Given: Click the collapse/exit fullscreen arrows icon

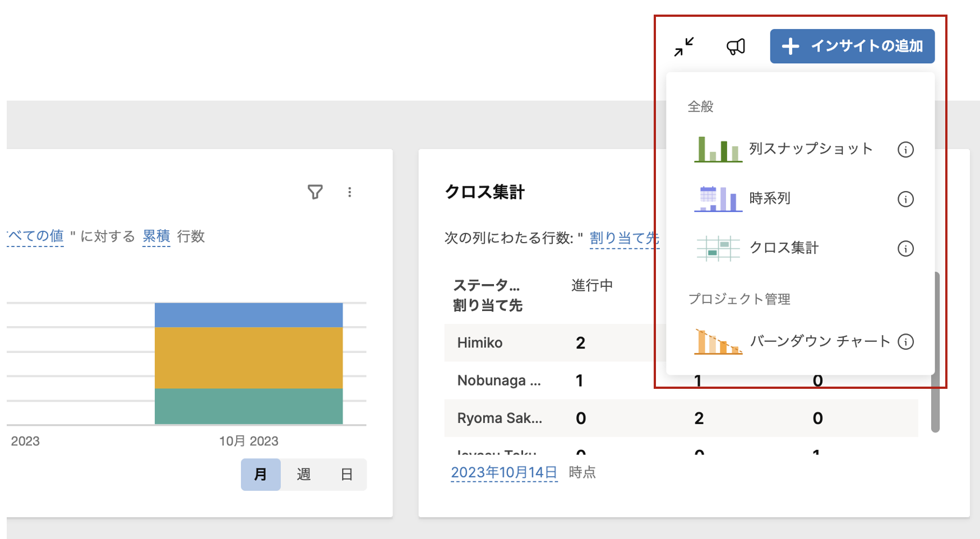Looking at the screenshot, I should pyautogui.click(x=684, y=47).
